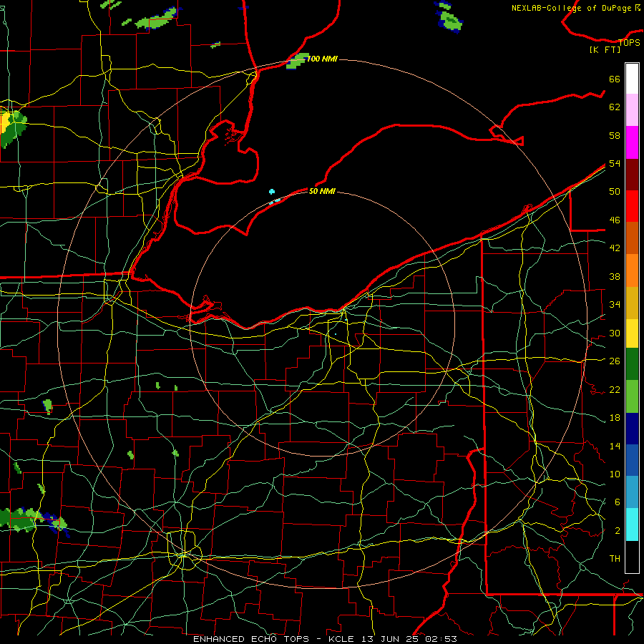Click the legend value "22"
This screenshot has height=644, width=644.
tap(615, 389)
